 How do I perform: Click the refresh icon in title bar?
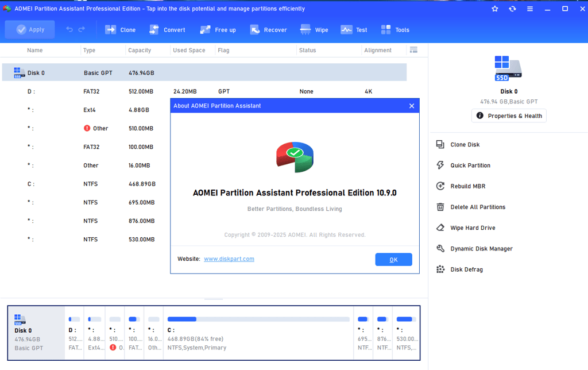pyautogui.click(x=512, y=9)
